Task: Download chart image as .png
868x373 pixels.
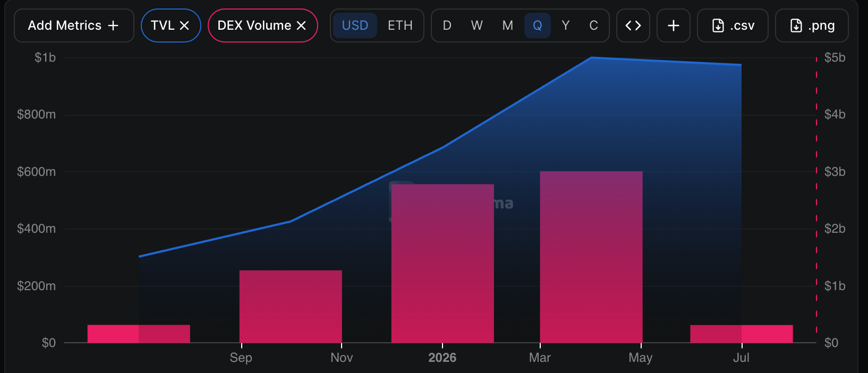Action: [x=812, y=26]
